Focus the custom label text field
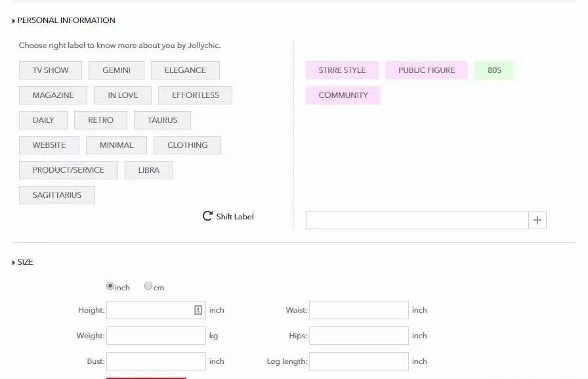This screenshot has height=379, width=588. (417, 220)
